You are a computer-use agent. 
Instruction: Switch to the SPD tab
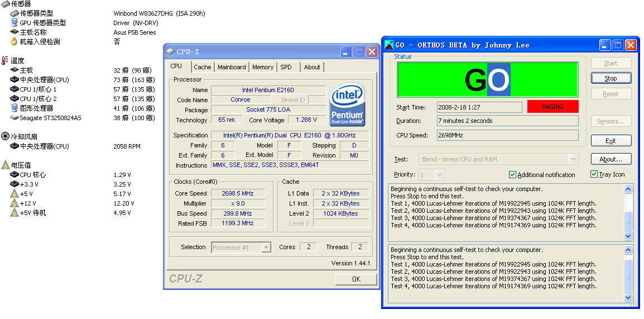tap(286, 67)
